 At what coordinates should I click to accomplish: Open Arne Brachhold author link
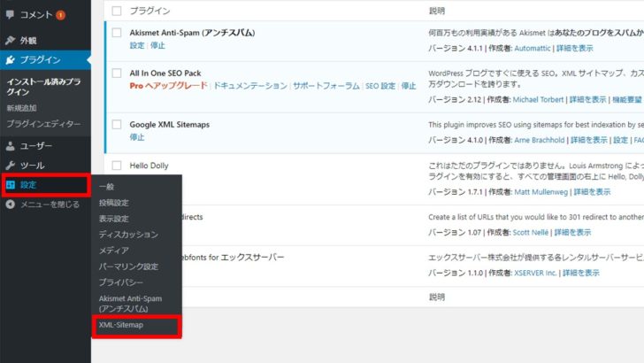pyautogui.click(x=540, y=140)
